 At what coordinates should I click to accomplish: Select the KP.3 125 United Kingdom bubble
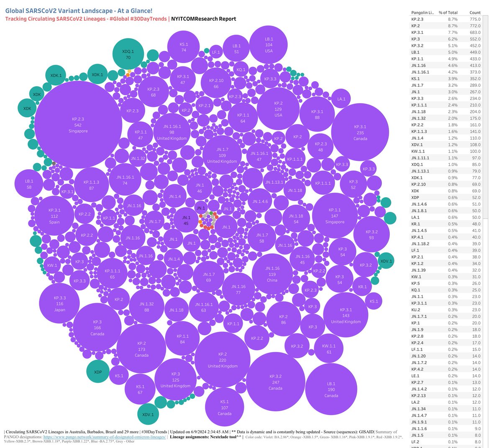click(175, 380)
